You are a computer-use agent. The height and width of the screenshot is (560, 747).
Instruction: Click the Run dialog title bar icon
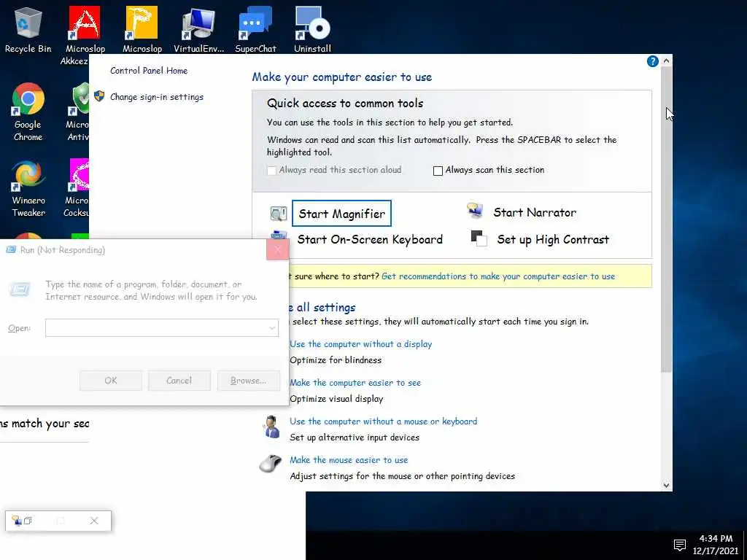11,249
